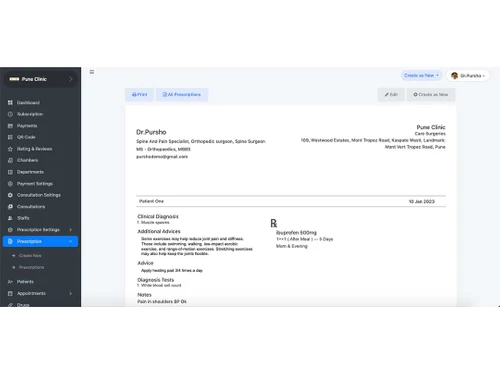500x375 pixels.
Task: Click the Subscription clock icon
Action: [10, 114]
